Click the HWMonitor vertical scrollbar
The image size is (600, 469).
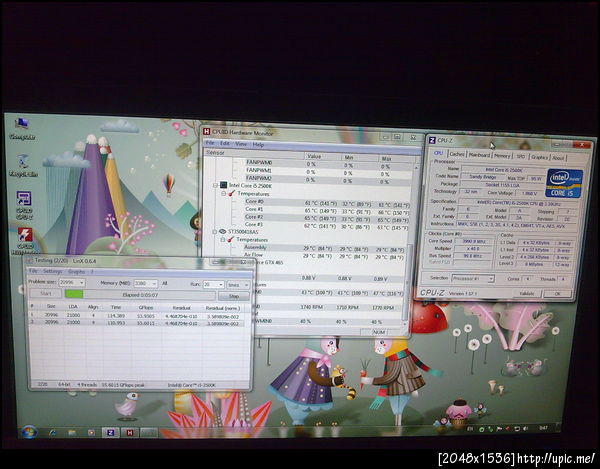(x=406, y=283)
